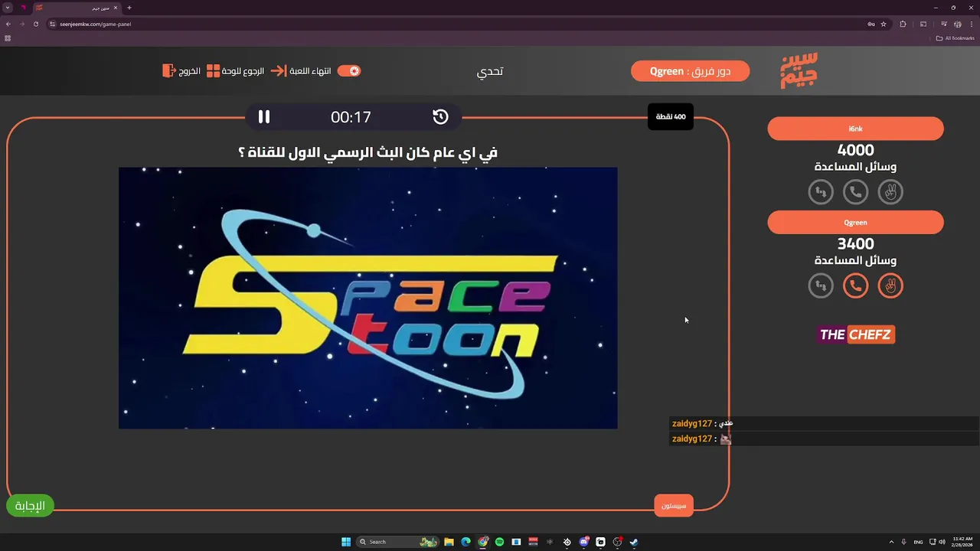Viewport: 980px width, 551px height.
Task: Use l6nk team's phone call helper
Action: (x=856, y=192)
